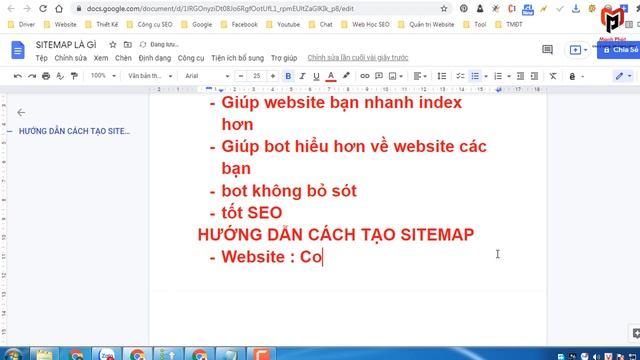Viewport: 640px width, 360px height.
Task: Move document using the folder icon
Action: click(x=128, y=44)
